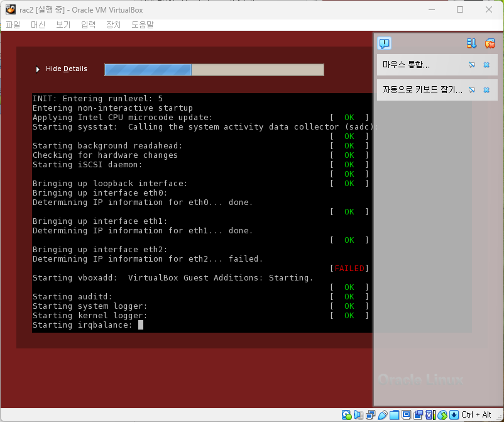The image size is (504, 422).
Task: Click the recording status icon
Action: tap(418, 415)
